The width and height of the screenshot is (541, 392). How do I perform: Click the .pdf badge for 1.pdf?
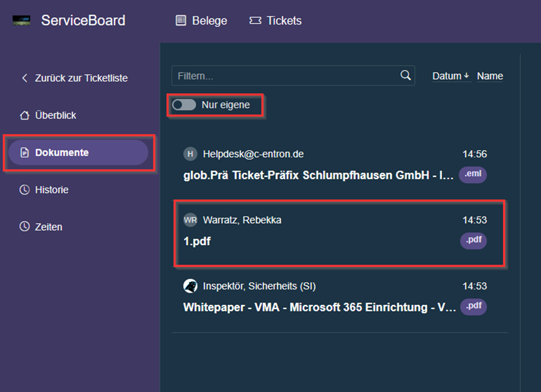click(473, 240)
